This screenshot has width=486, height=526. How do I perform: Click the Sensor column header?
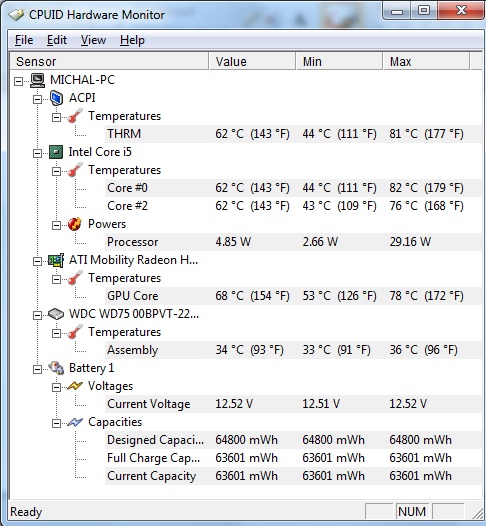tap(109, 61)
